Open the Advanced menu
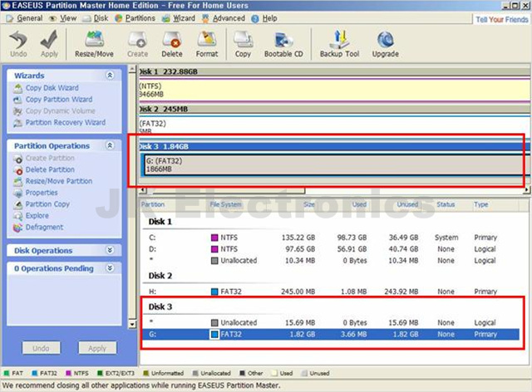Viewport: 532px width, 392px height. click(x=224, y=18)
